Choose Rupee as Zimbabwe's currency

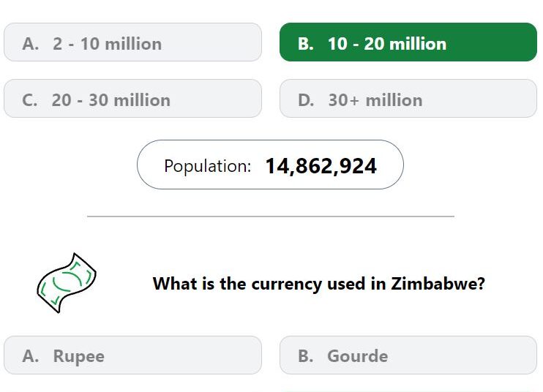pyautogui.click(x=132, y=355)
